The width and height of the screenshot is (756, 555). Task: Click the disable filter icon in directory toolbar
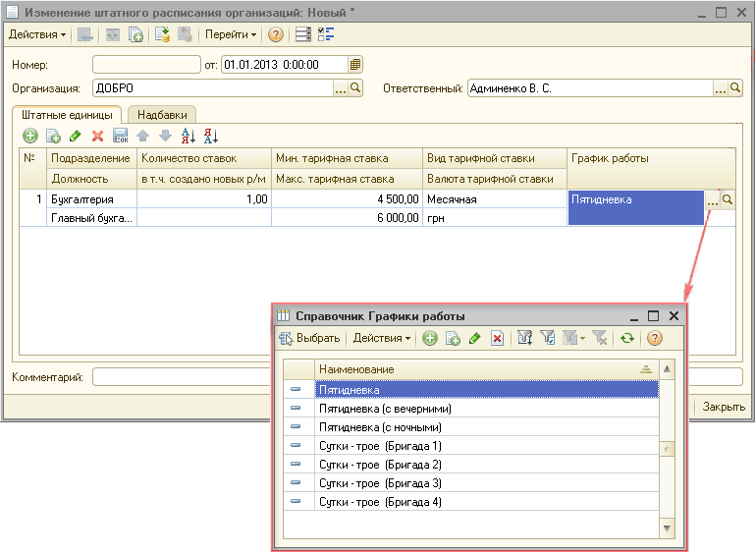point(599,338)
